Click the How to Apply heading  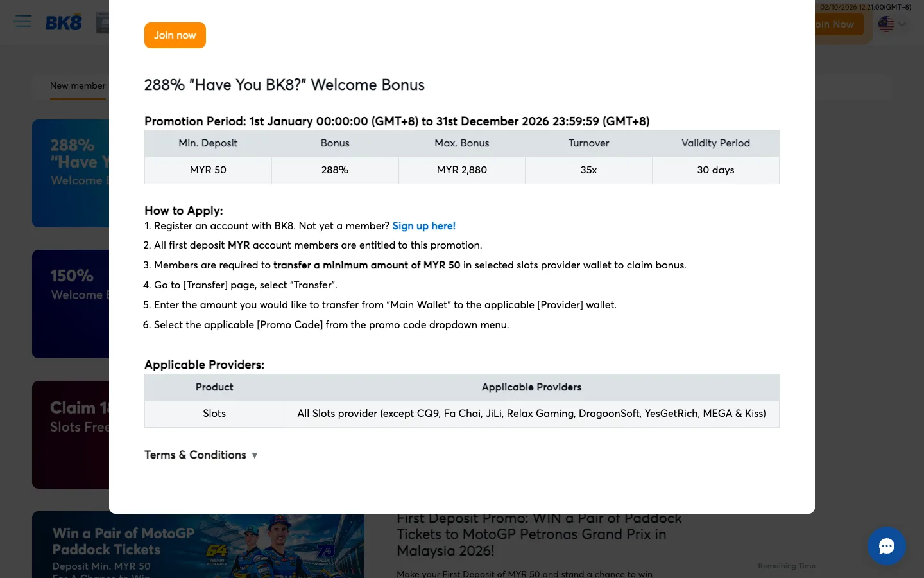pos(184,211)
